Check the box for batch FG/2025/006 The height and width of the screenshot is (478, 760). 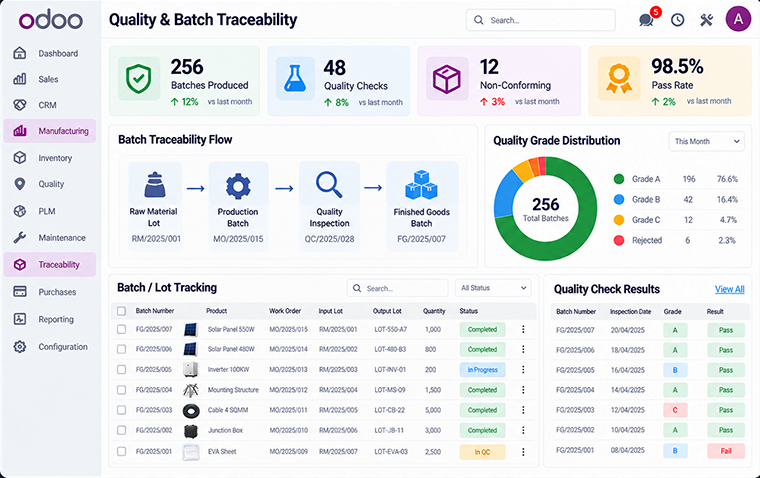click(x=121, y=349)
